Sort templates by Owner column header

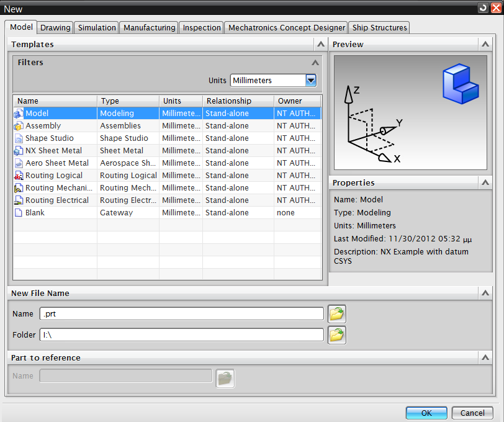coord(298,101)
